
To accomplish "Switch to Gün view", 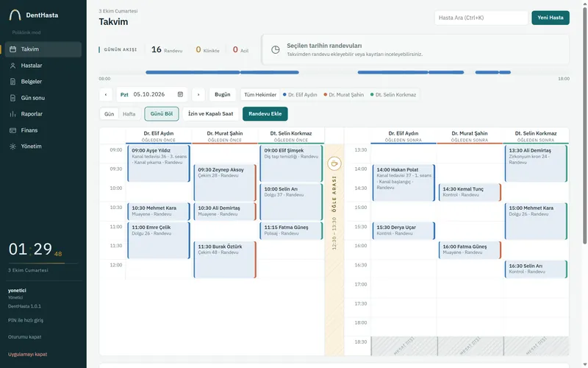I will (x=109, y=114).
